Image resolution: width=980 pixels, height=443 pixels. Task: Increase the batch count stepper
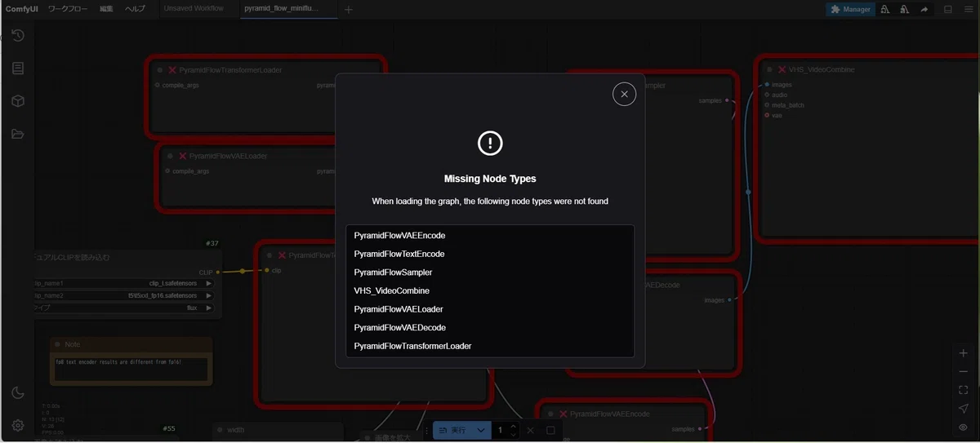click(513, 426)
